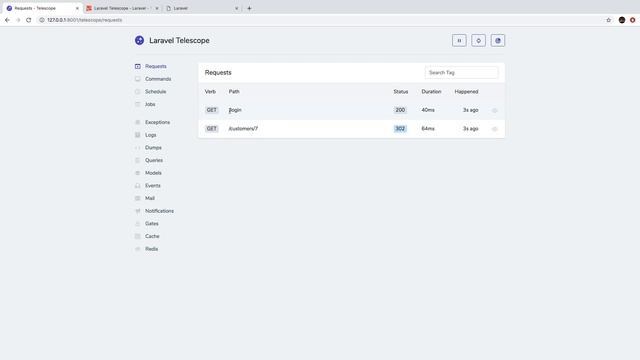The height and width of the screenshot is (360, 640).
Task: Click the clear entries button in header
Action: 478,40
